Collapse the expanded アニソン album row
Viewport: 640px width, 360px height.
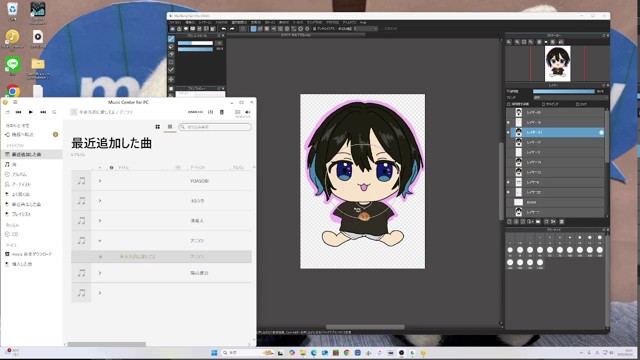[x=100, y=241]
